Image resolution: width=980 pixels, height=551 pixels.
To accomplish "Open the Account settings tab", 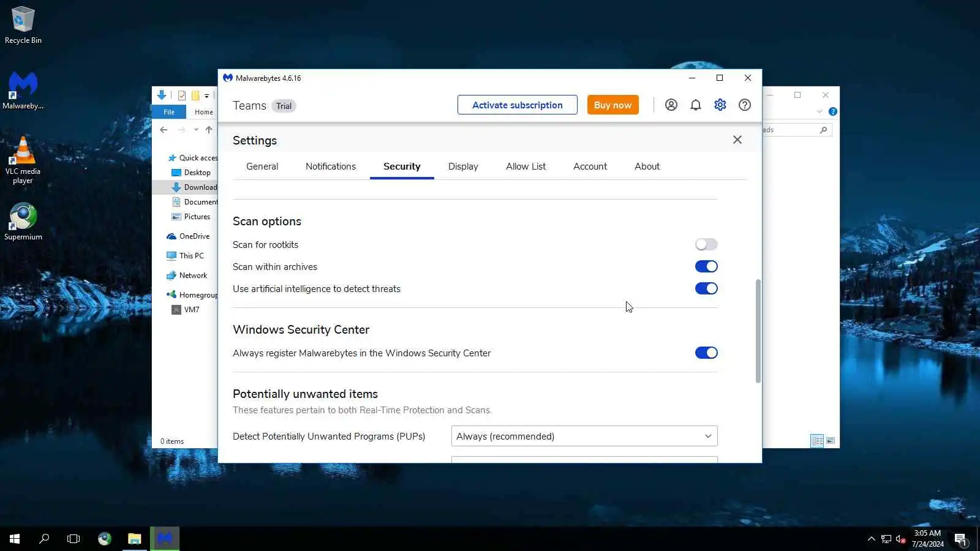I will pyautogui.click(x=590, y=167).
